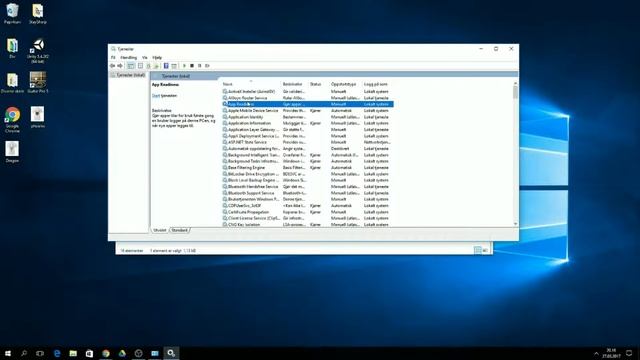
Task: Open the Fil menu
Action: pyautogui.click(x=113, y=58)
